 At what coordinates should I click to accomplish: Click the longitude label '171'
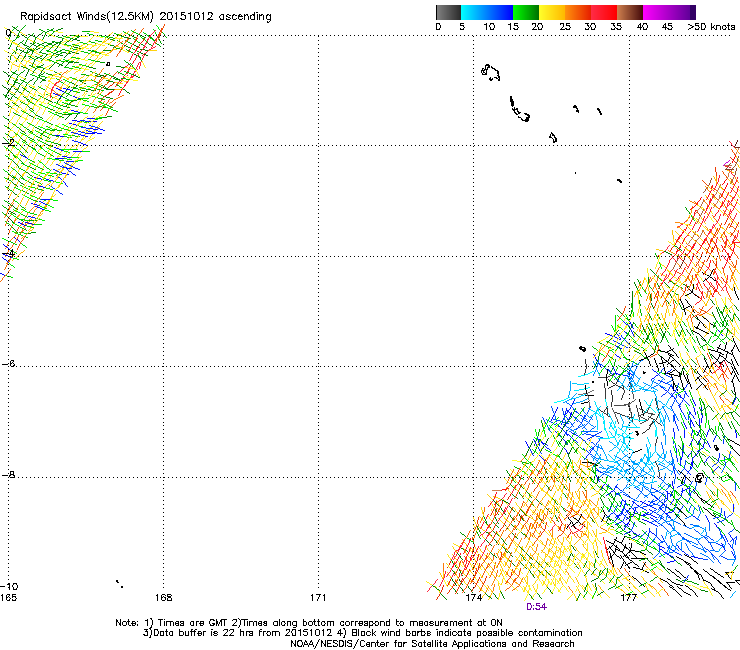[318, 598]
